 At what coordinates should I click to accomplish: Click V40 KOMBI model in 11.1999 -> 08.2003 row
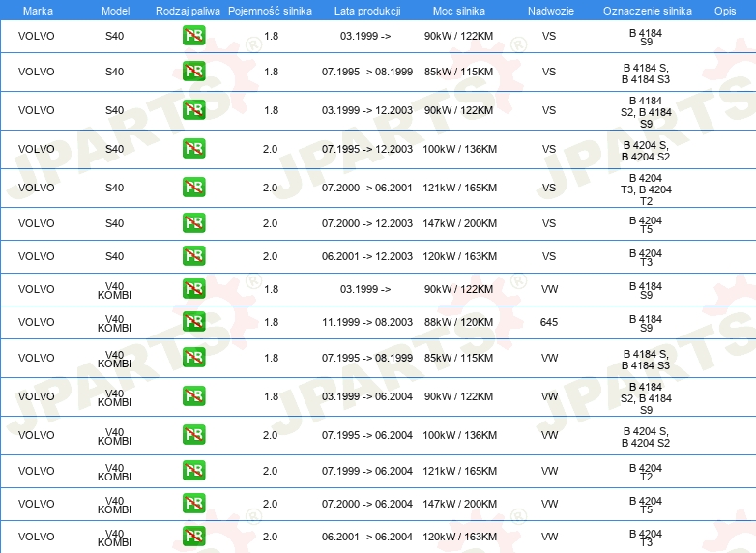[x=114, y=323]
